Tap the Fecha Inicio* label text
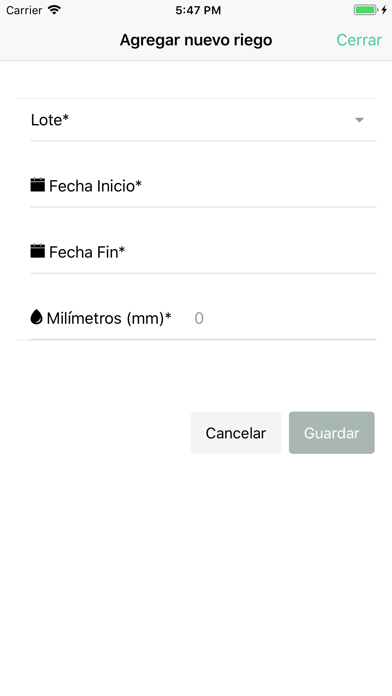Screen dimensions: 392x696 point(95,186)
